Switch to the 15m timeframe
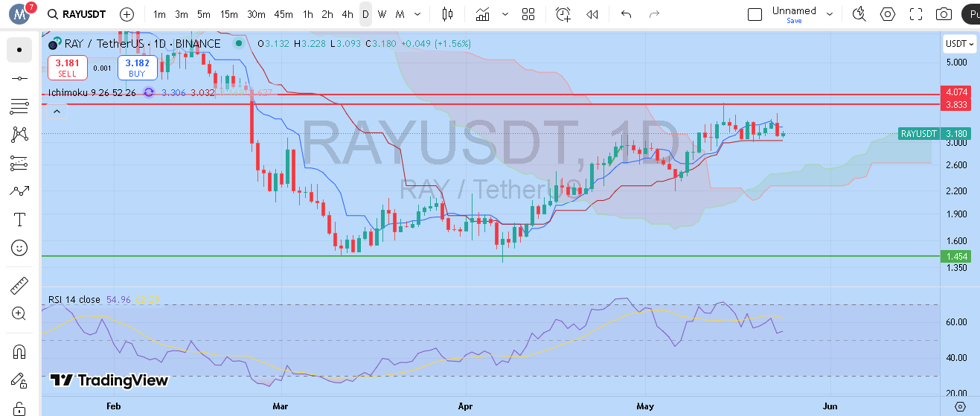 tap(229, 14)
